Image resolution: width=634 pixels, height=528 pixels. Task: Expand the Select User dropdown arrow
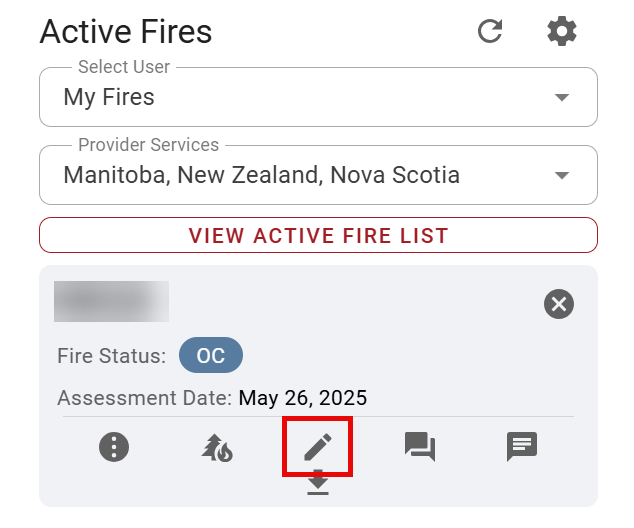(x=562, y=97)
